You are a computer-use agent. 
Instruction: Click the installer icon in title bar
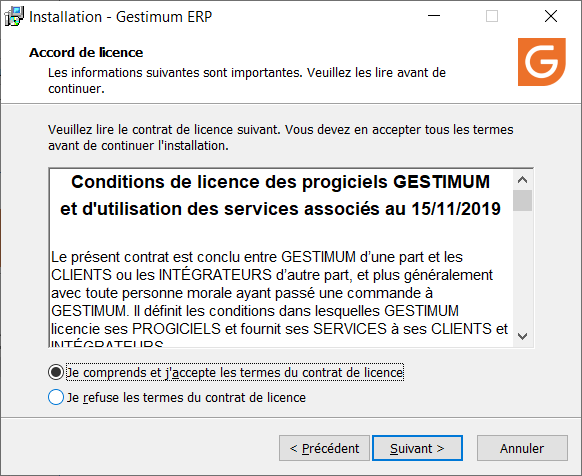[14, 17]
